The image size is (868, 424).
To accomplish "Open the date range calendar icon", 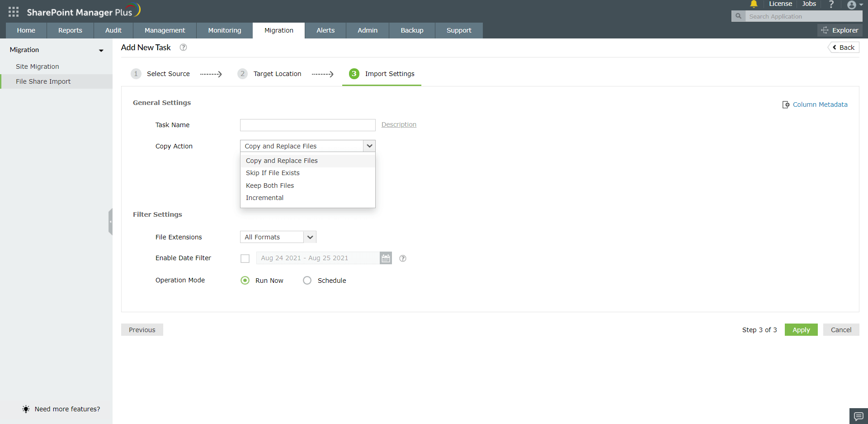I will click(x=386, y=258).
